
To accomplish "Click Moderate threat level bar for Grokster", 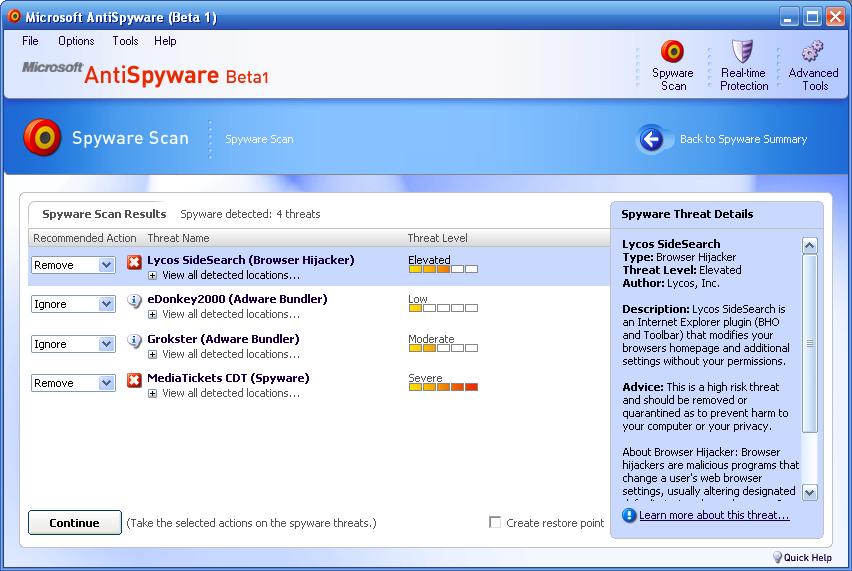I will [x=443, y=348].
